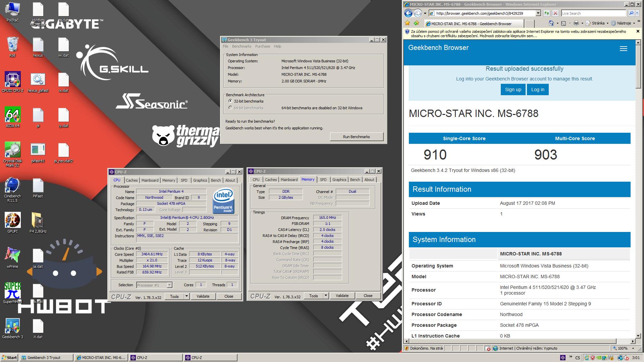This screenshot has width=644, height=362.
Task: Click the RSS feeds icon
Action: pyautogui.click(x=563, y=23)
